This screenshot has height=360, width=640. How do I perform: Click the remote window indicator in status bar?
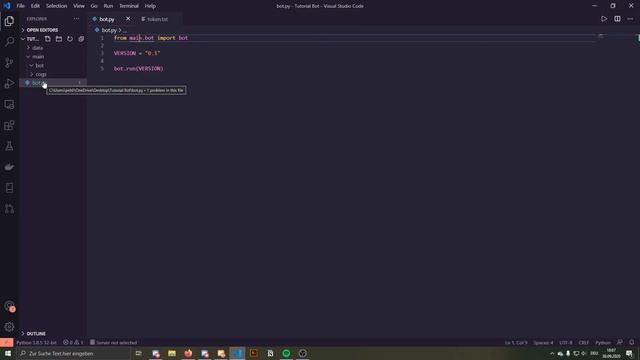(7, 342)
